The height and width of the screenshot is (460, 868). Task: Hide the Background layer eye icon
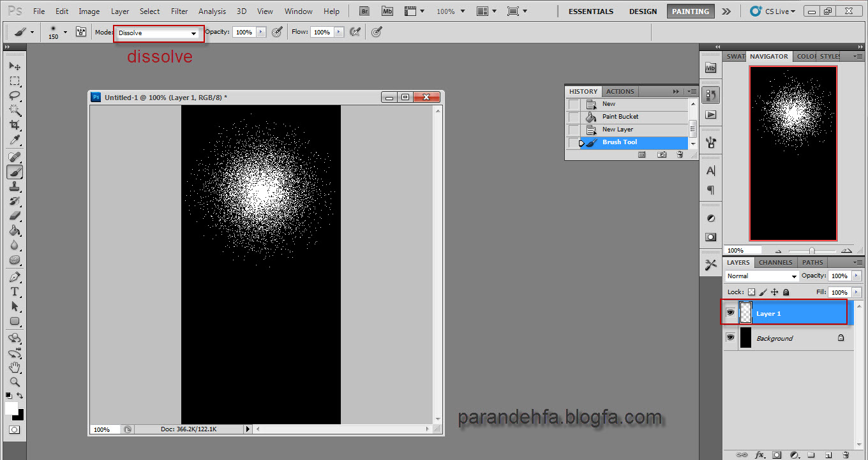click(730, 338)
